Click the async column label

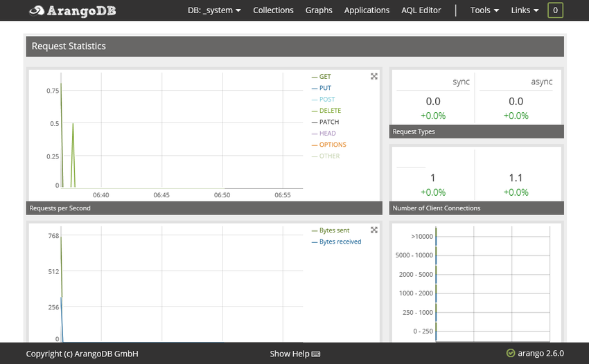click(x=542, y=82)
